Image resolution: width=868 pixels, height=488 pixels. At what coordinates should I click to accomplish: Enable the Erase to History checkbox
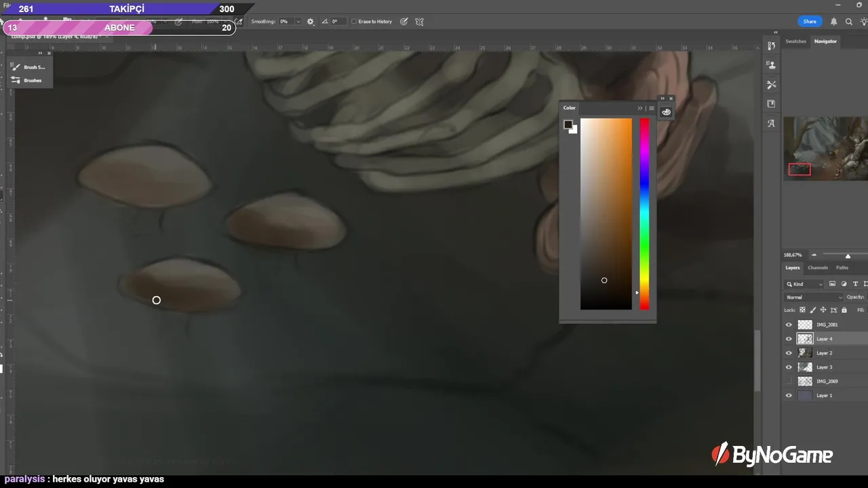(x=354, y=22)
